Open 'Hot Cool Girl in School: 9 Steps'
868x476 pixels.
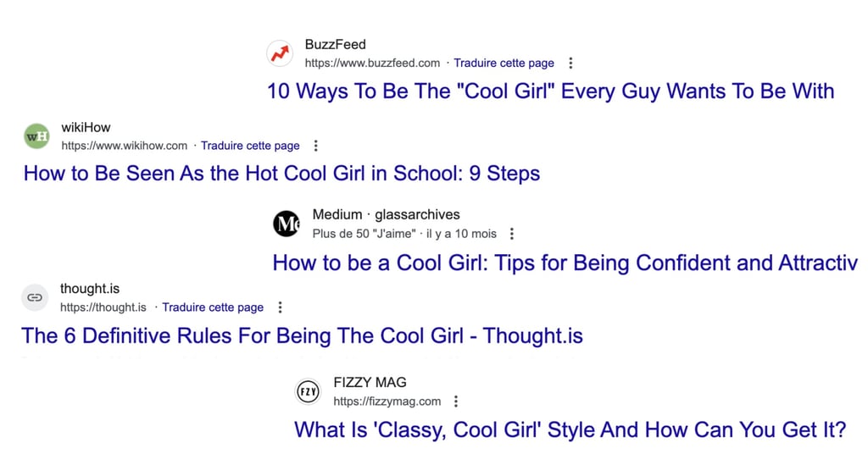(281, 174)
